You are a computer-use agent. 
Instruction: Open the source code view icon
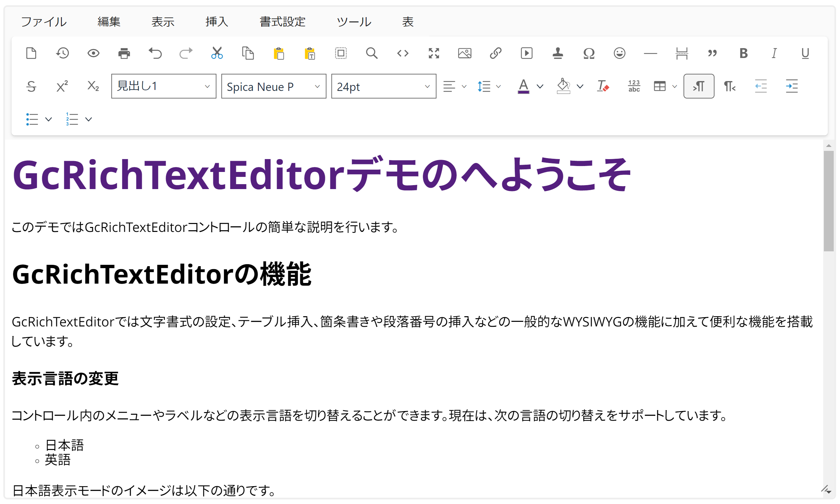coord(403,53)
